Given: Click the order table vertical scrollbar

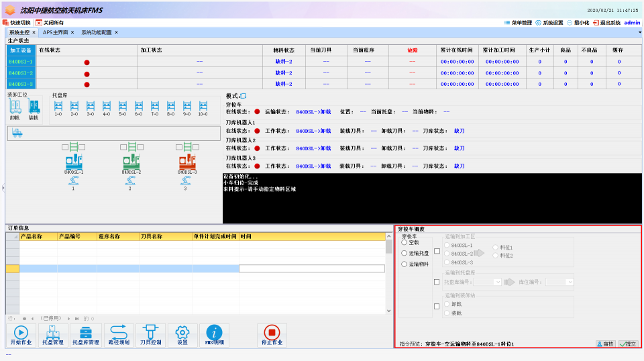Looking at the screenshot, I should click(x=389, y=275).
